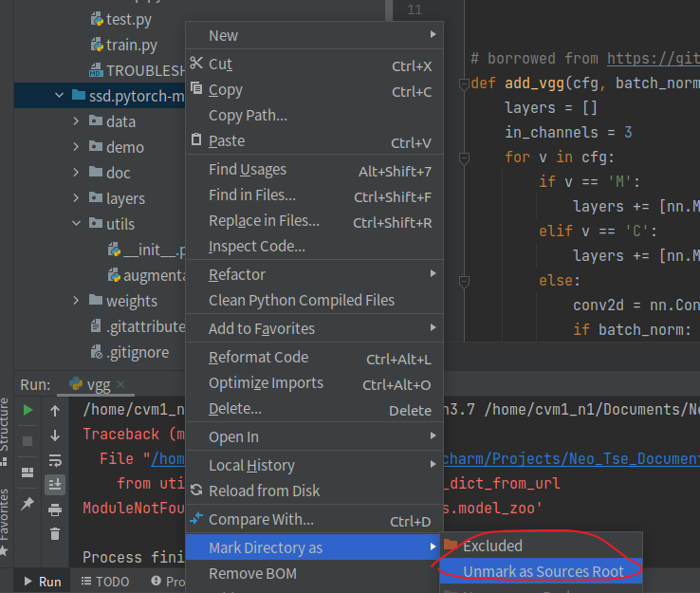Open the New submenu

click(x=314, y=35)
